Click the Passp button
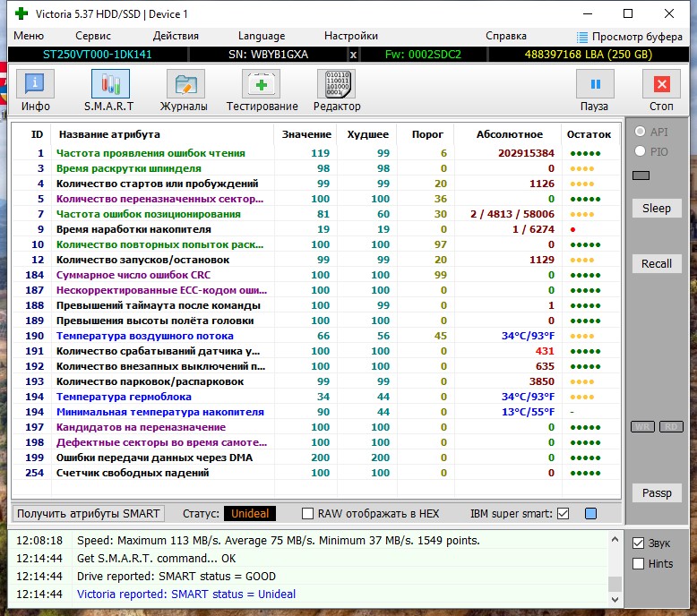This screenshot has height=616, width=697. pos(657,493)
